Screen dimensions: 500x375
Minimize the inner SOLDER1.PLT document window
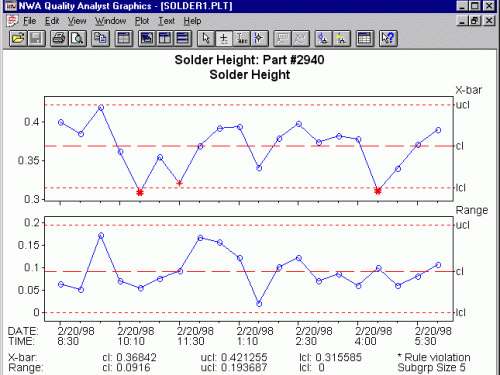tap(462, 21)
